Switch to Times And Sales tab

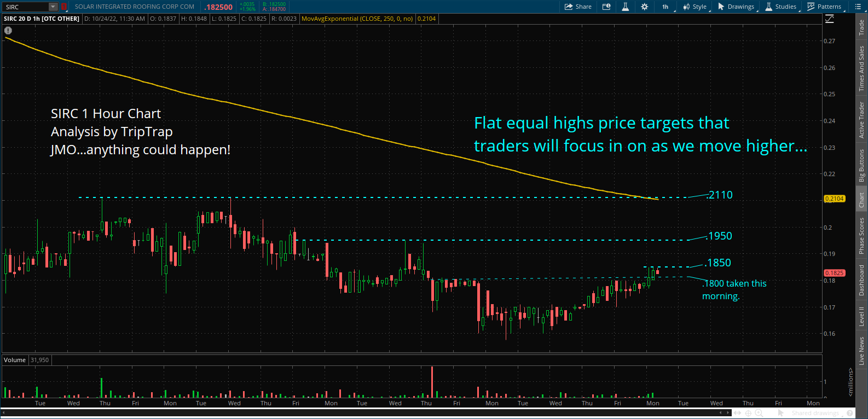[x=861, y=68]
